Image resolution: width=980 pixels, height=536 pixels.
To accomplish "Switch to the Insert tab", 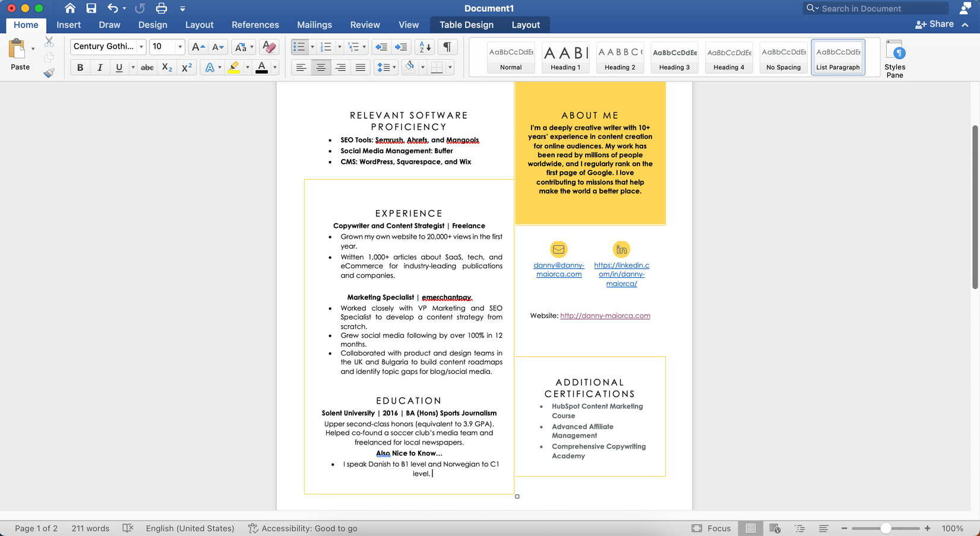I will (69, 25).
